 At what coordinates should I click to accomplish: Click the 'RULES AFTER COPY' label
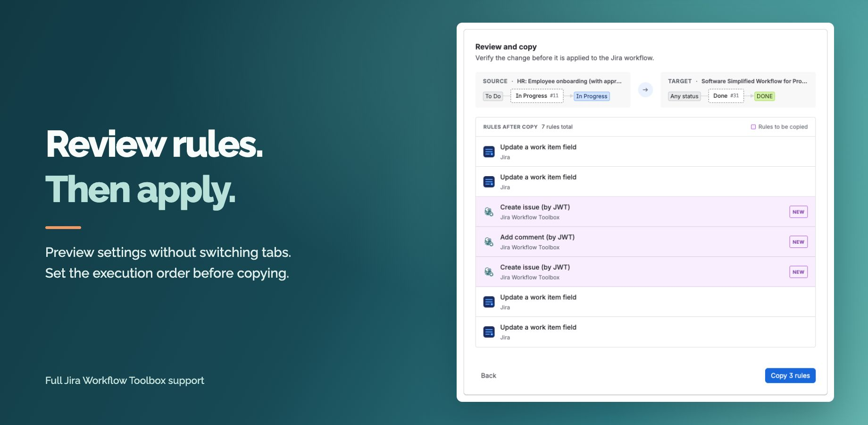pyautogui.click(x=510, y=127)
